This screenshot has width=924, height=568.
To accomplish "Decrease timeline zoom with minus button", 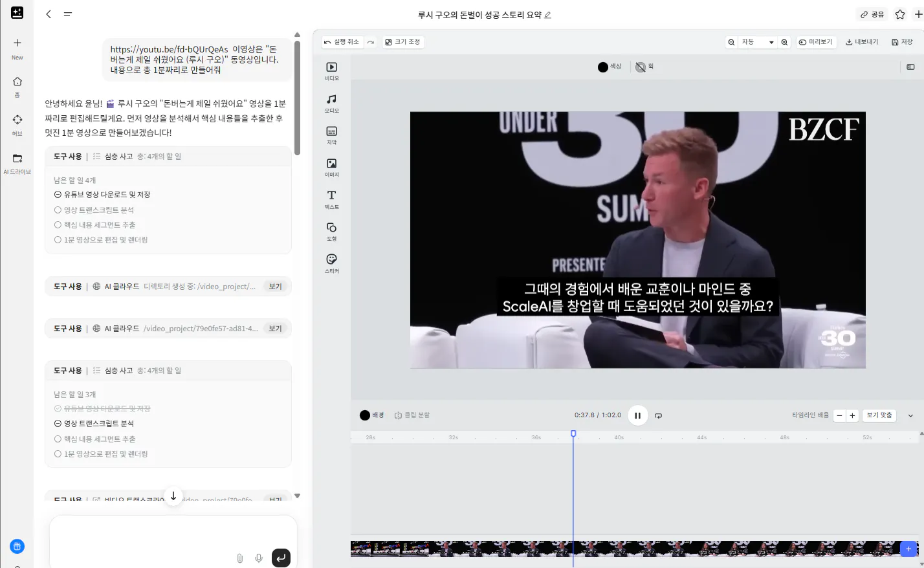I will pyautogui.click(x=839, y=415).
